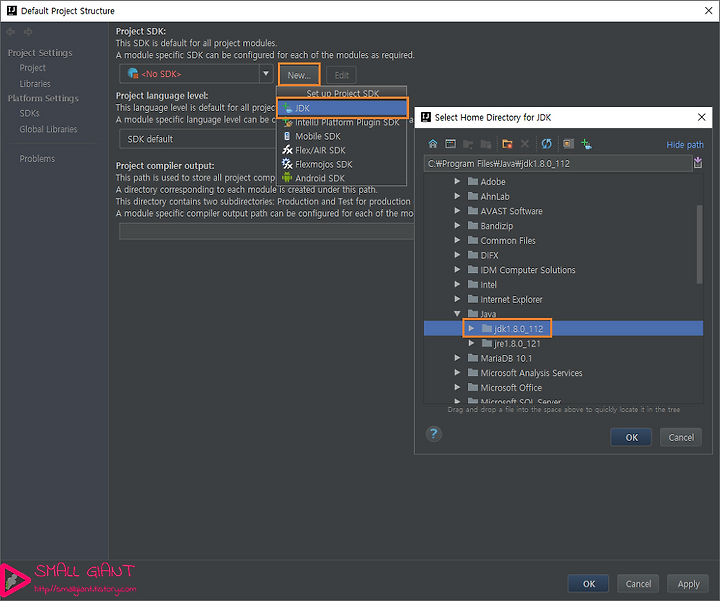Click the Flexmojos SDK icon
Viewport: 720px width, 601px height.
pos(287,164)
